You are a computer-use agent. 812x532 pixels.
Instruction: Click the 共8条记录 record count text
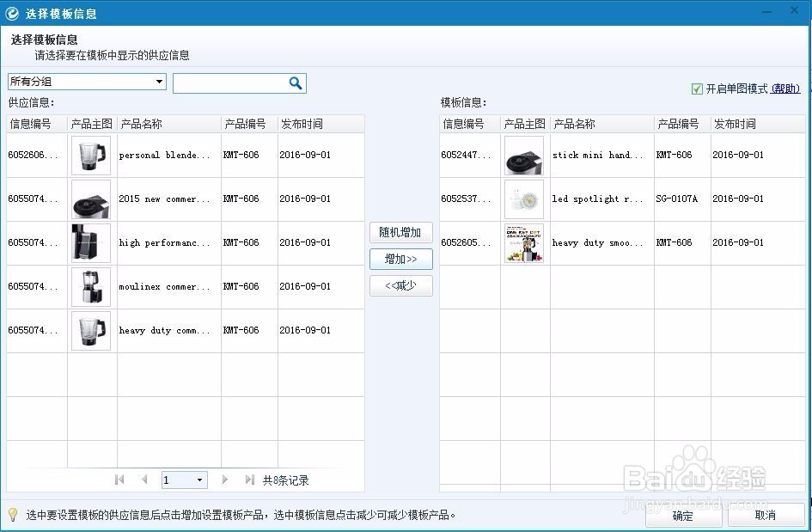(285, 480)
